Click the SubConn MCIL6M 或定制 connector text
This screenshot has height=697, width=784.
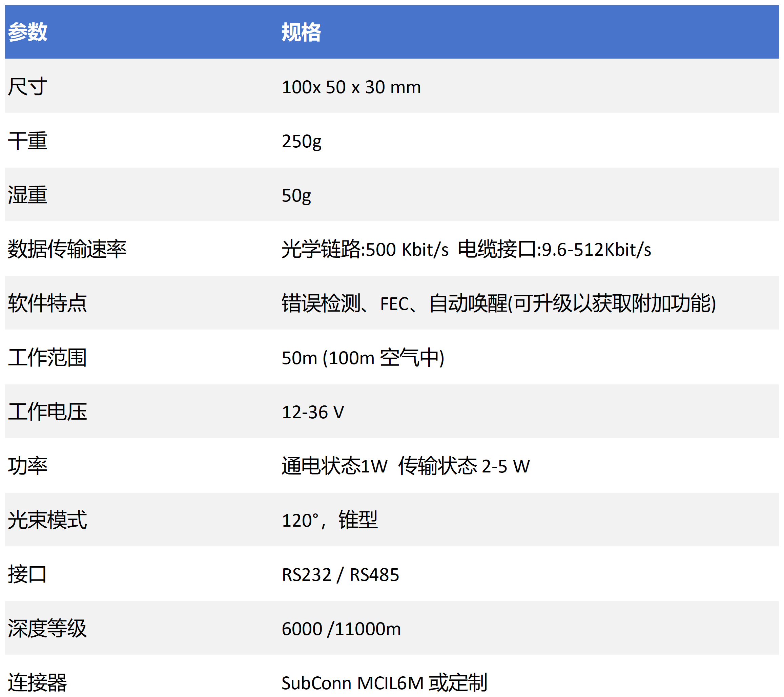tap(384, 683)
